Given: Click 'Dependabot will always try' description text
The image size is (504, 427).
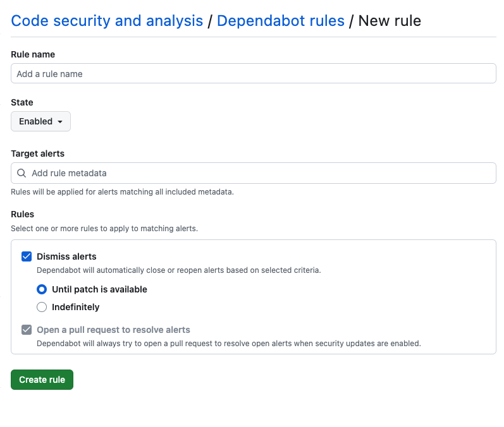Looking at the screenshot, I should coord(229,344).
